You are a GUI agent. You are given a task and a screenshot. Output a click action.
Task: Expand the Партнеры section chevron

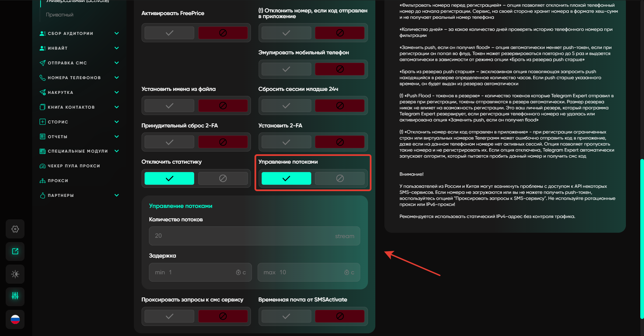[x=117, y=195]
